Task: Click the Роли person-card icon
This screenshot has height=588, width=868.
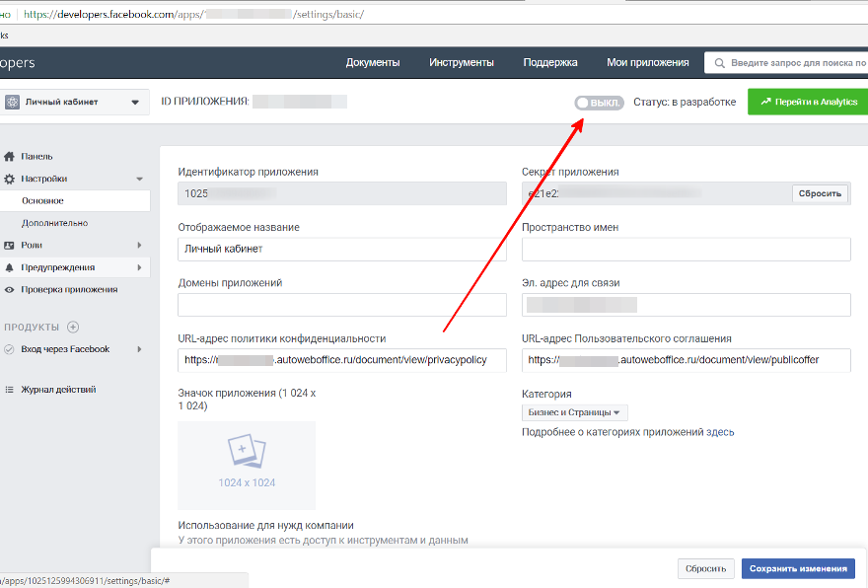Action: point(9,246)
